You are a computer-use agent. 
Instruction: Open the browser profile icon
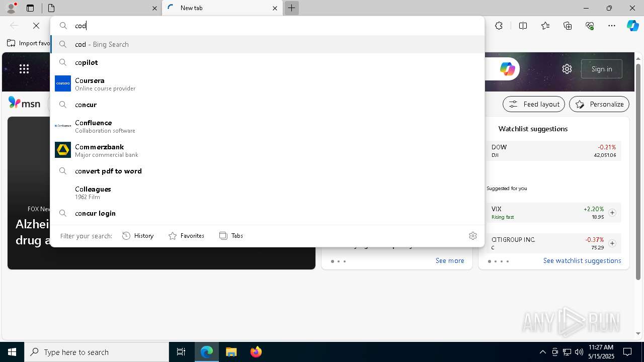(11, 8)
